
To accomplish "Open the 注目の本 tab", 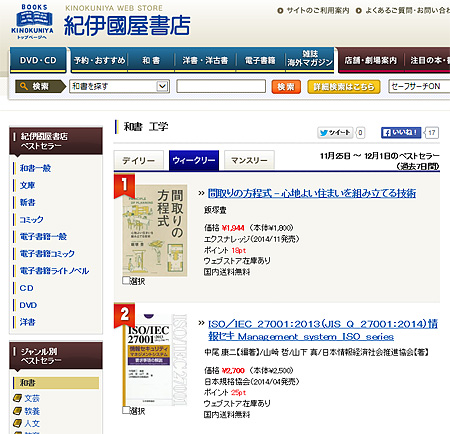I will pyautogui.click(x=428, y=60).
